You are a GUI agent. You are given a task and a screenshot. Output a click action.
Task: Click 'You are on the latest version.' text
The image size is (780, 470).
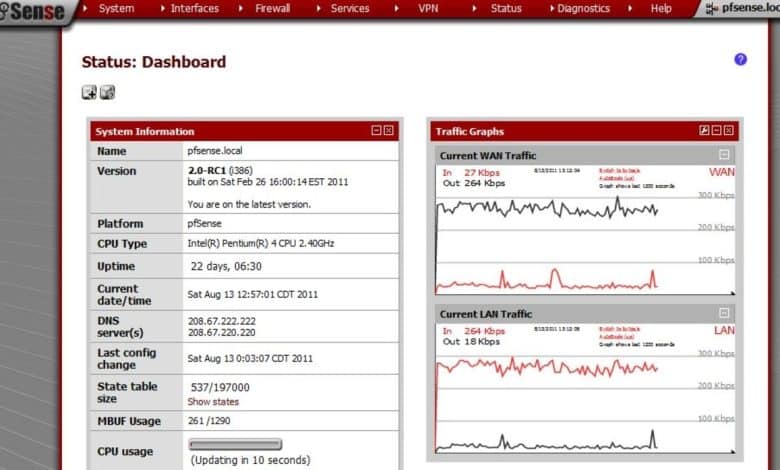249,204
